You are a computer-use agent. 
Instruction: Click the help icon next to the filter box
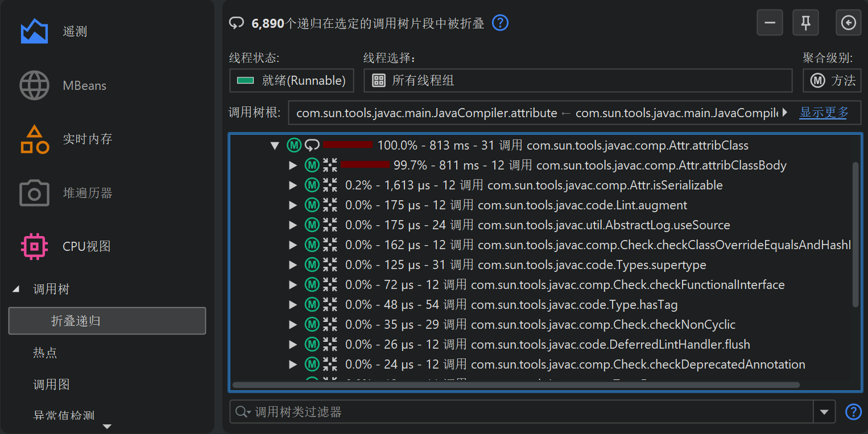(853, 412)
